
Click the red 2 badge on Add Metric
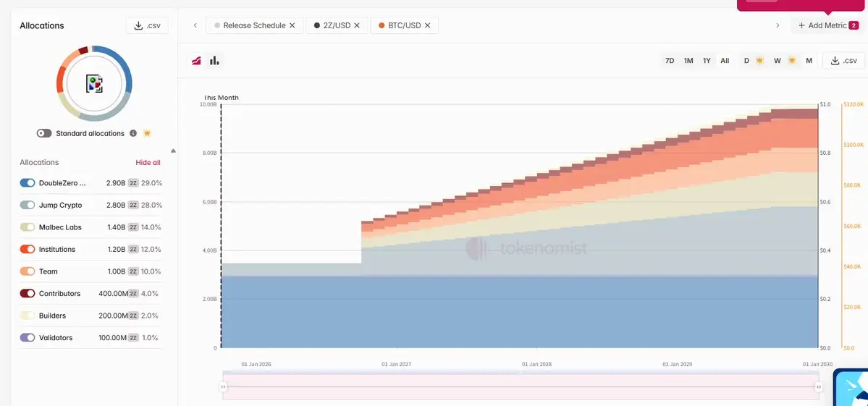tap(854, 25)
